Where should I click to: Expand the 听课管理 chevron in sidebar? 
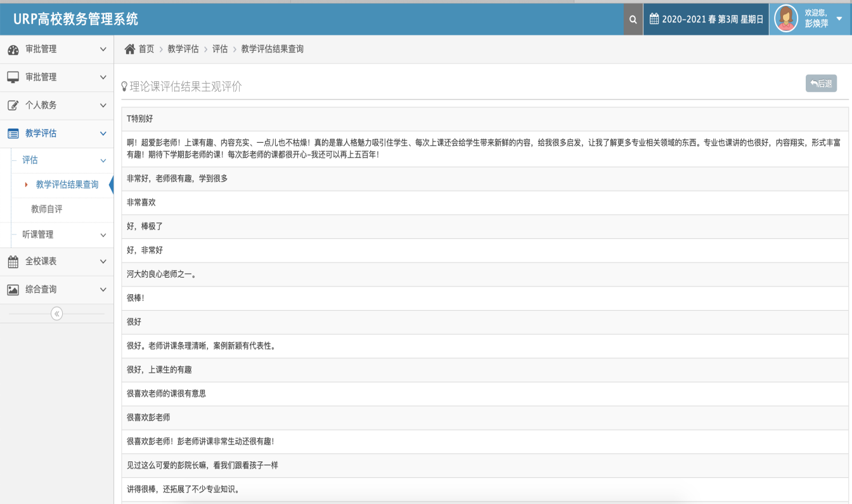103,235
